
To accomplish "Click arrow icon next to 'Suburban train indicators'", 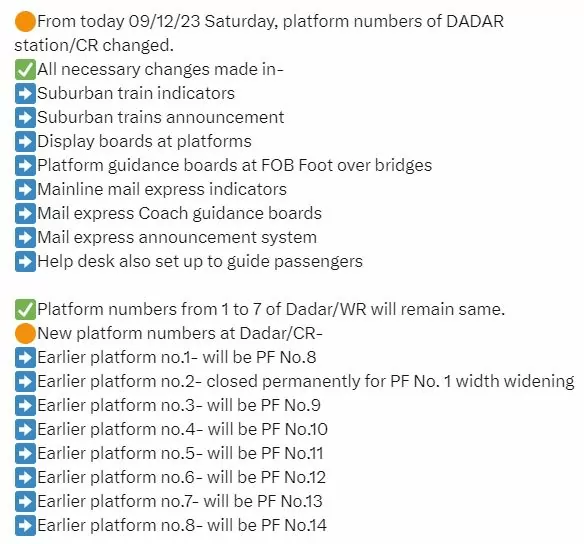I will point(25,93).
